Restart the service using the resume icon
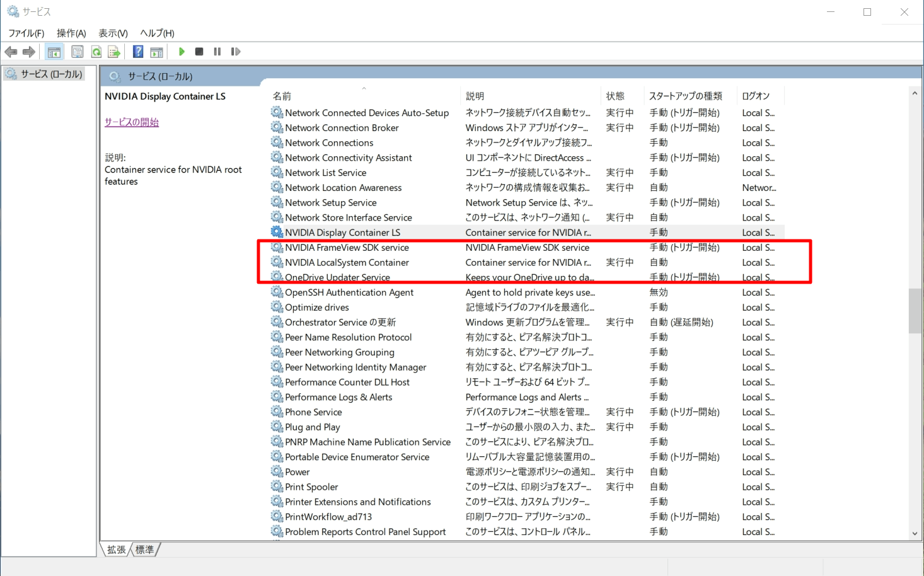The image size is (924, 576). [x=235, y=51]
